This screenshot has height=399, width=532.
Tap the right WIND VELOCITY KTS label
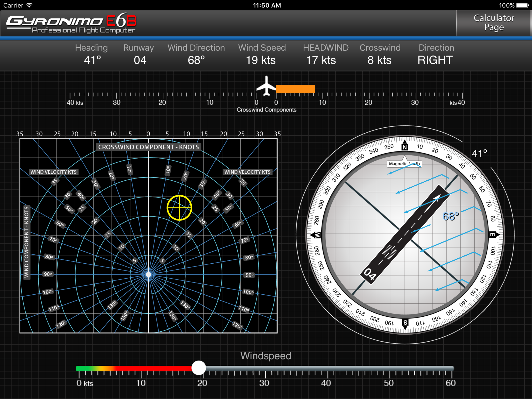click(248, 172)
